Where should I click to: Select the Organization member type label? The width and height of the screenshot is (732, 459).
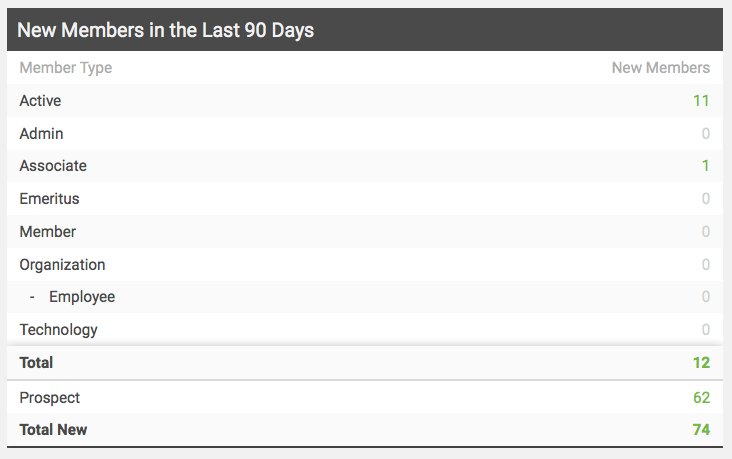point(62,265)
